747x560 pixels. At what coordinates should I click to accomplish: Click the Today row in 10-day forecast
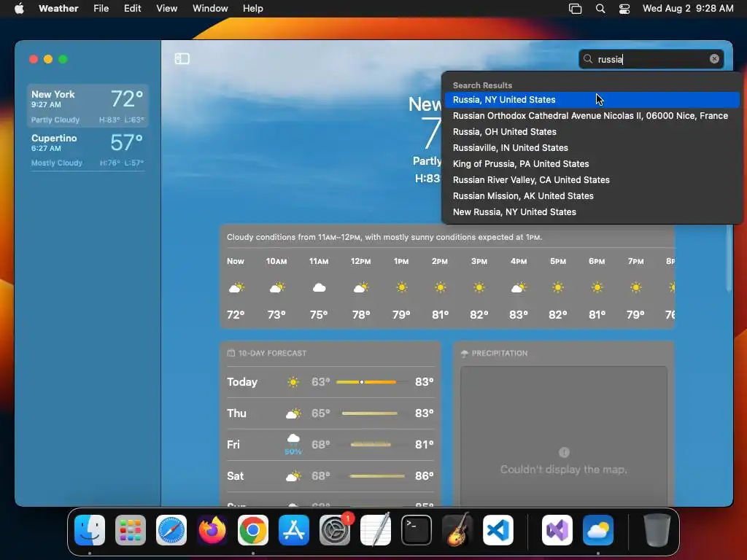pos(330,382)
